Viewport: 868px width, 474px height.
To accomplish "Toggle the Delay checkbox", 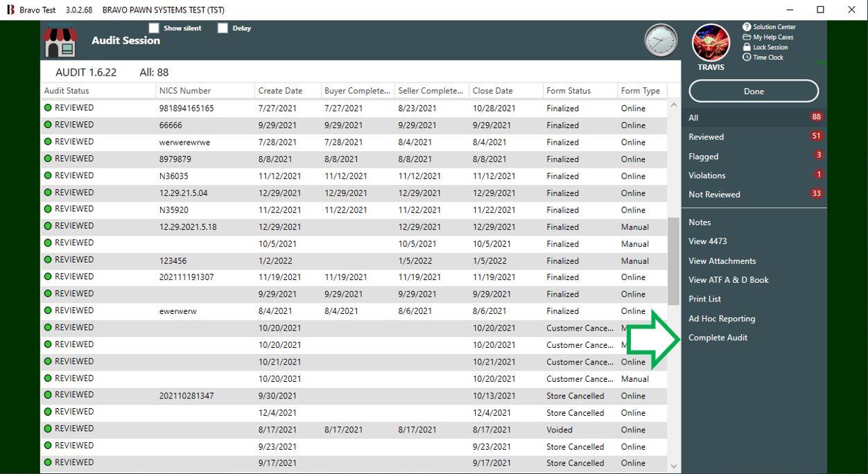I will [223, 28].
